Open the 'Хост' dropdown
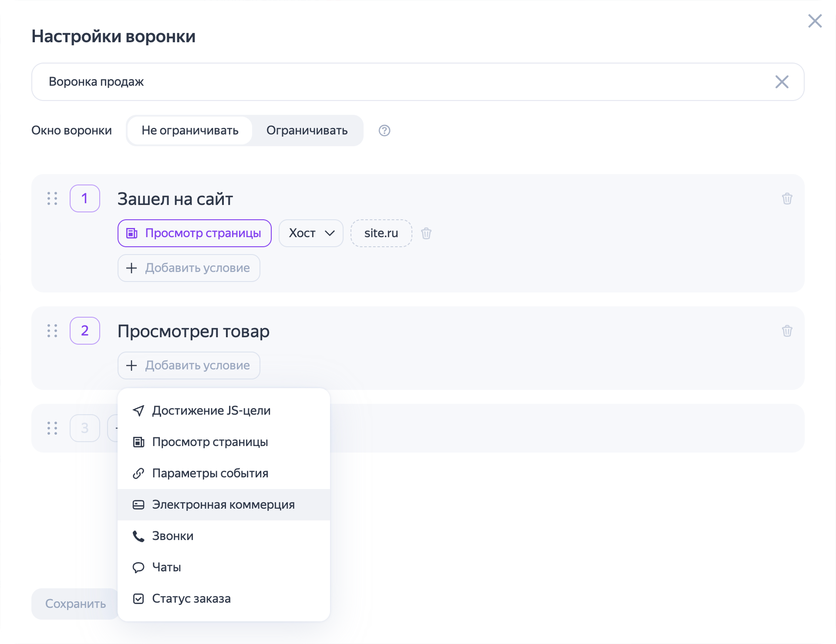The image size is (836, 644). point(311,233)
